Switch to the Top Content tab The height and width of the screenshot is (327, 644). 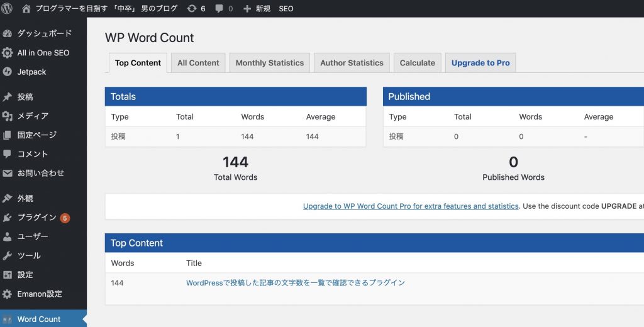click(138, 63)
